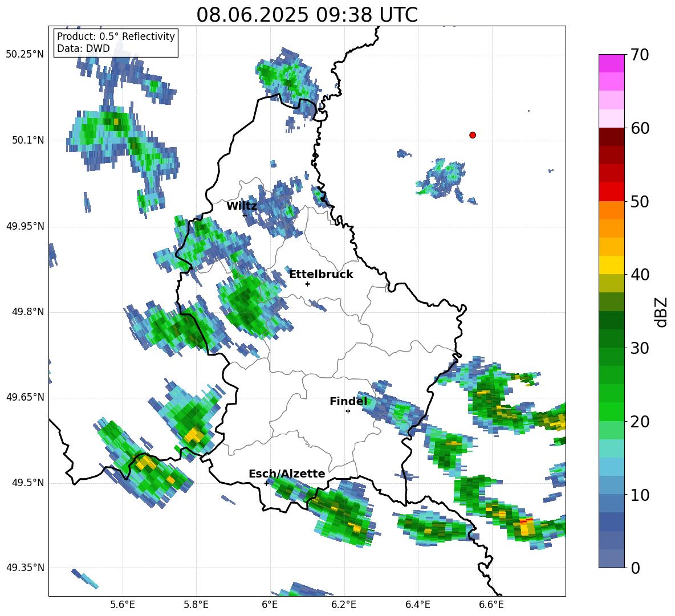Pick the slate blue colorbar segment at 0
675x616 pixels.
point(611,558)
